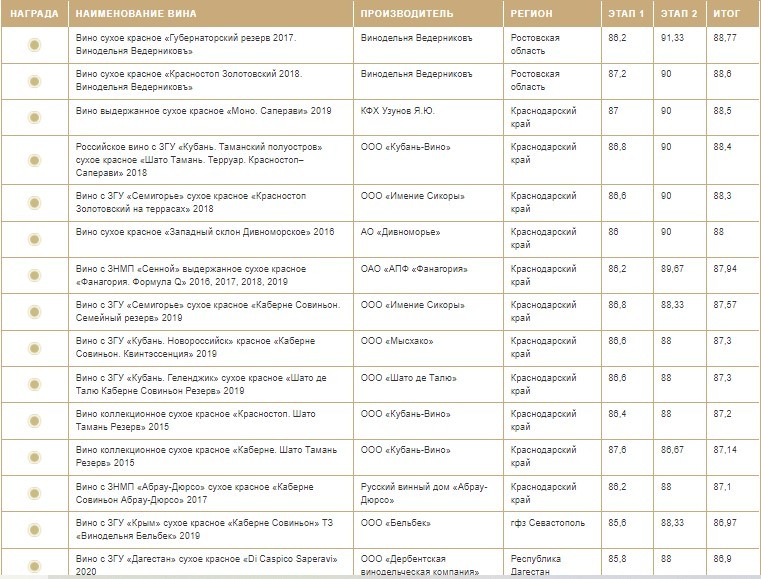Select wine name Di Caspico Saperavi 2020
The width and height of the screenshot is (761, 579).
tap(206, 565)
